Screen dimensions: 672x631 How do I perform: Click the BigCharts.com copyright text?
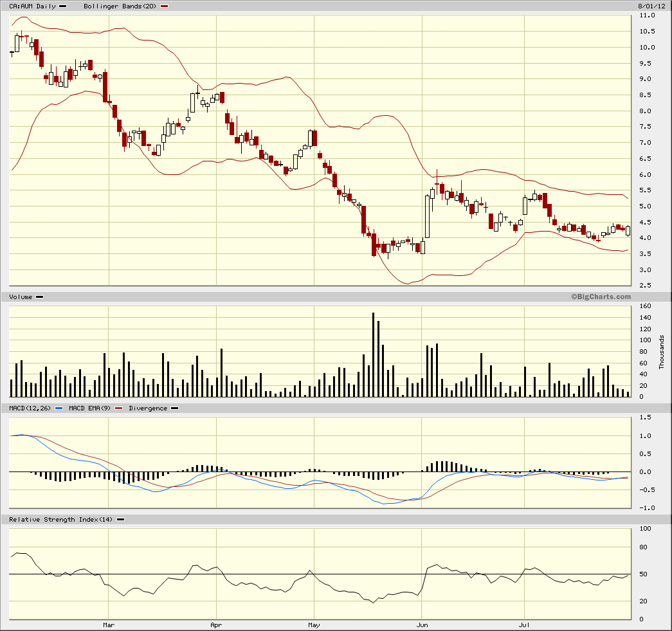coord(601,297)
